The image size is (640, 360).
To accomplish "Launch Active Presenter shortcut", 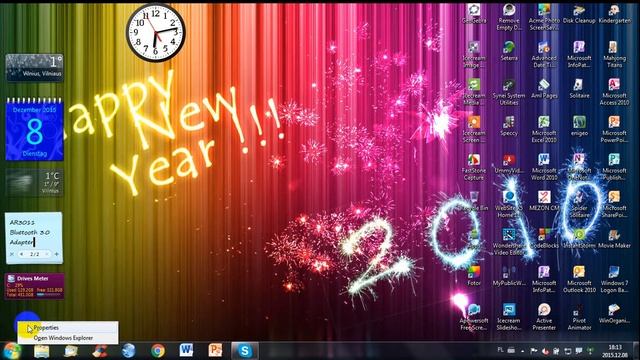I will click(544, 317).
